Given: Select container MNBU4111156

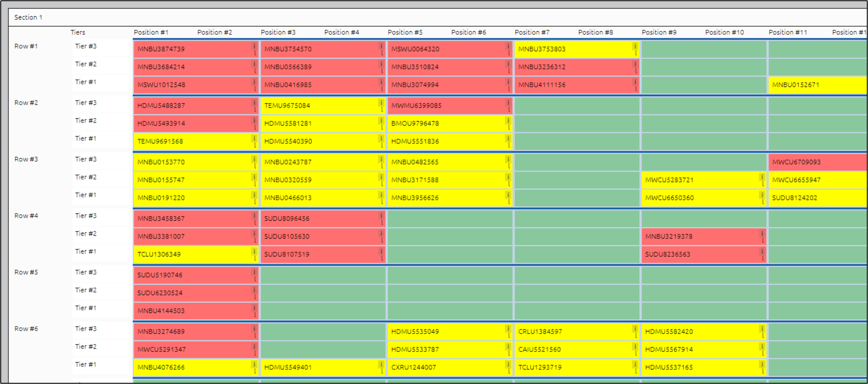Looking at the screenshot, I should 577,85.
